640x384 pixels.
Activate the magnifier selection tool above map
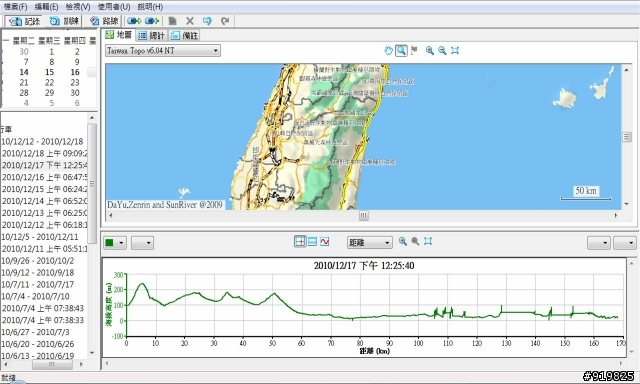401,51
